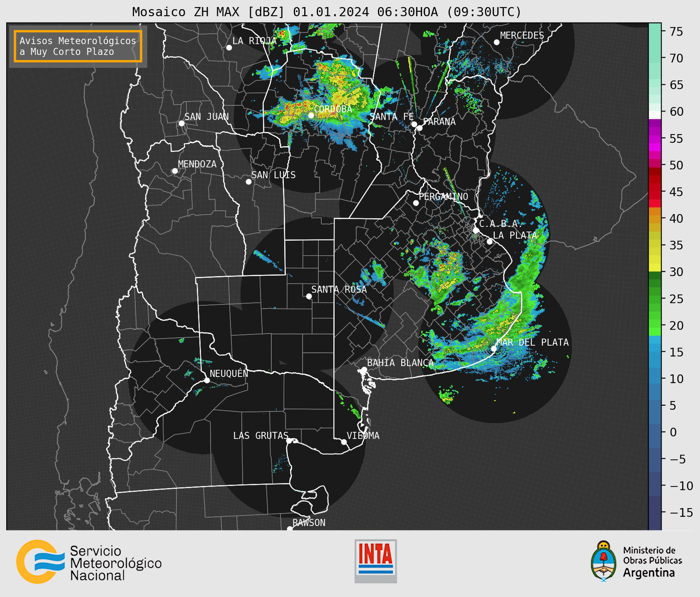Click the Servicio Meteorológico Nacional text
The height and width of the screenshot is (597, 700).
coord(116,563)
